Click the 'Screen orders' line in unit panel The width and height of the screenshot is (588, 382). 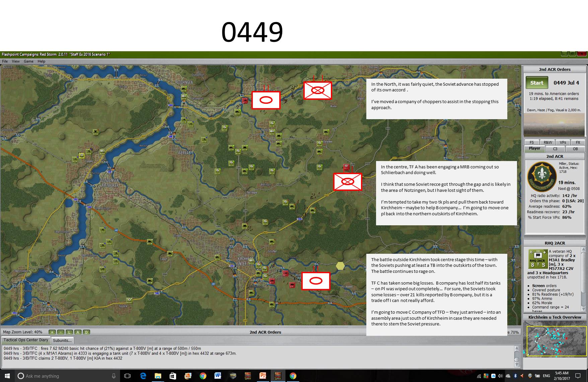click(x=544, y=286)
